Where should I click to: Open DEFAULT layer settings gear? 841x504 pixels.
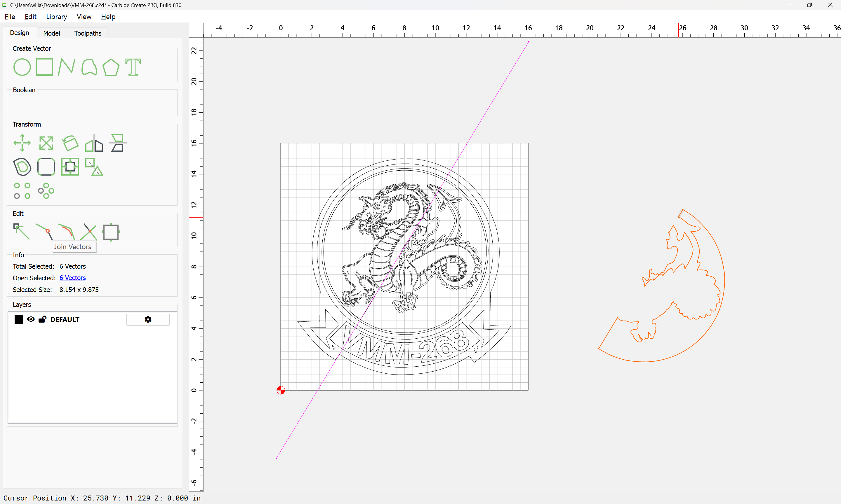pyautogui.click(x=148, y=319)
